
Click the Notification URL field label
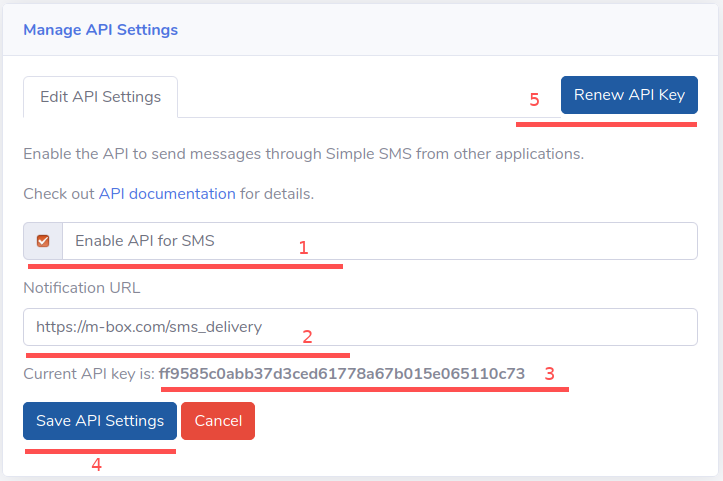[x=82, y=288]
